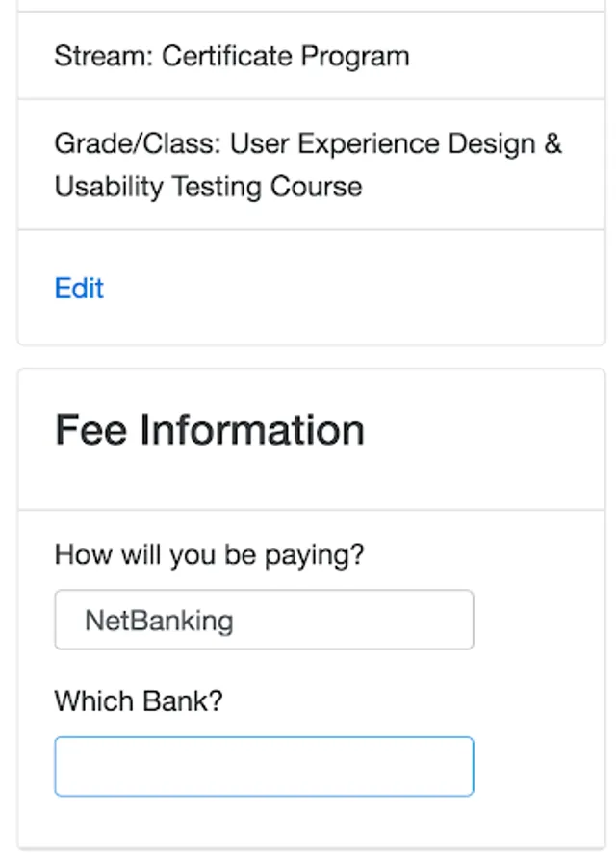This screenshot has height=866, width=616.
Task: Click the word 'Fee' in the heading
Action: [x=91, y=429]
